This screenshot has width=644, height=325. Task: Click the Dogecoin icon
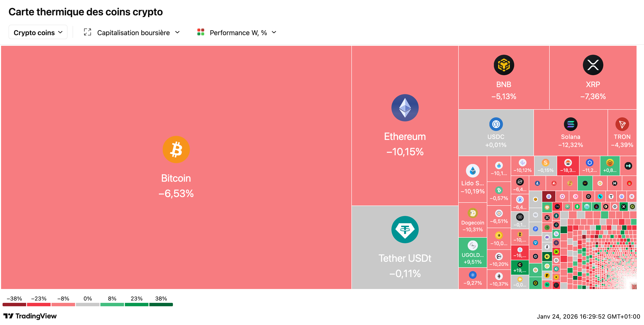click(x=473, y=213)
